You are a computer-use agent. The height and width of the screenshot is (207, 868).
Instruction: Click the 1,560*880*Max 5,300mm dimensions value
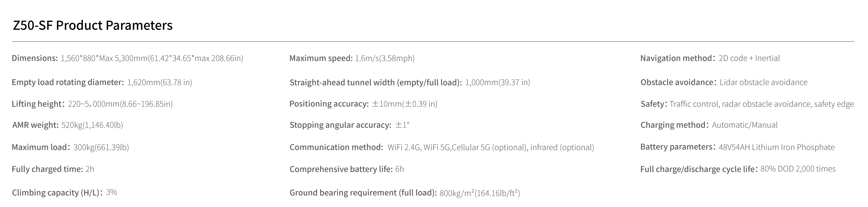pos(152,58)
